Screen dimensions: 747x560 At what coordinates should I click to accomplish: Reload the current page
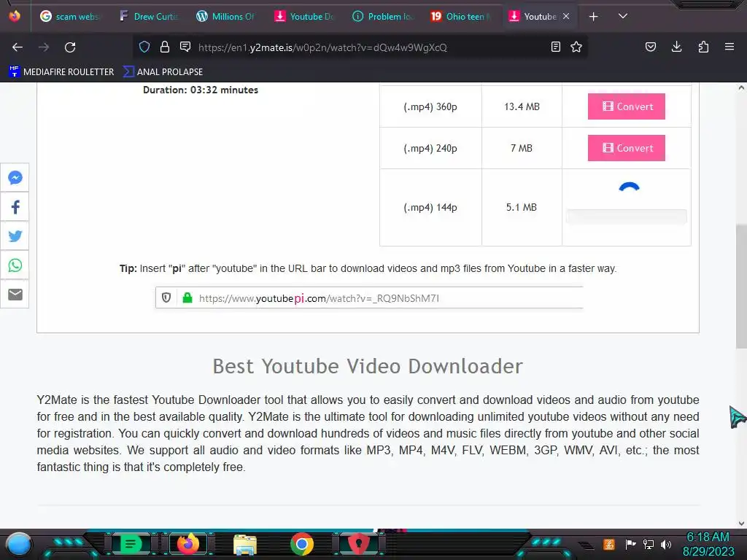click(70, 47)
